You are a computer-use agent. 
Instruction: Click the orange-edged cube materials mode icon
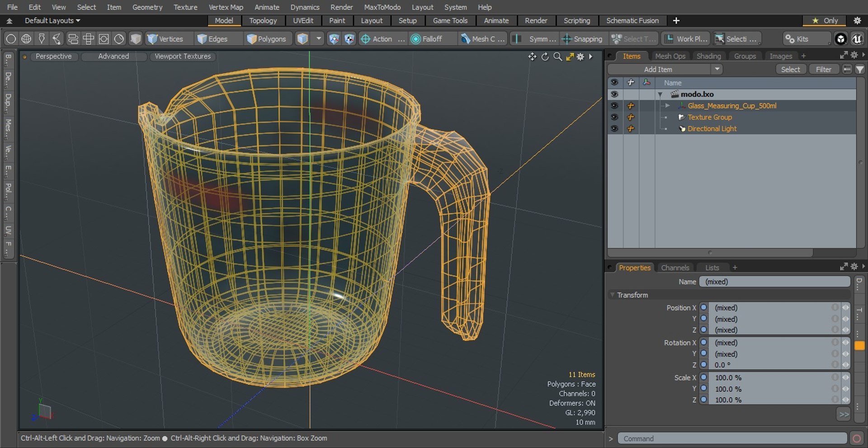click(302, 39)
